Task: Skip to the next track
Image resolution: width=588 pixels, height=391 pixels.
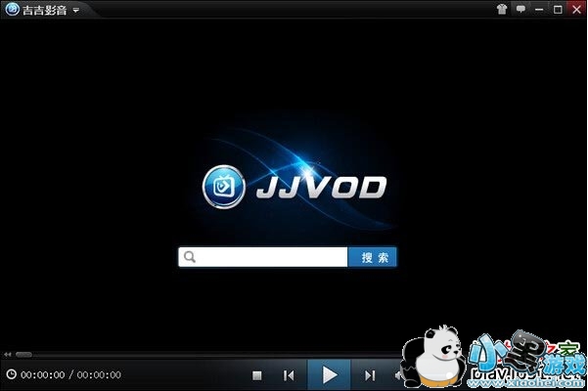Action: (x=370, y=375)
